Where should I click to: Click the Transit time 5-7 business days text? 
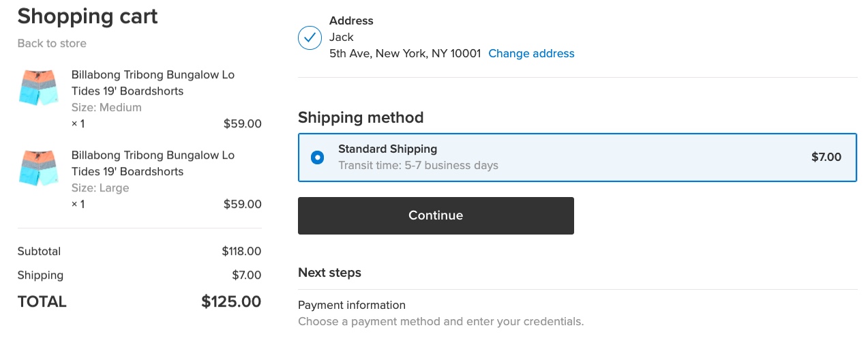(418, 165)
